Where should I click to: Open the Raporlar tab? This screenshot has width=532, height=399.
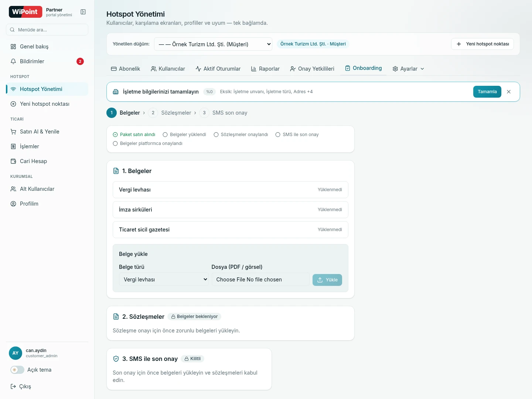[265, 69]
